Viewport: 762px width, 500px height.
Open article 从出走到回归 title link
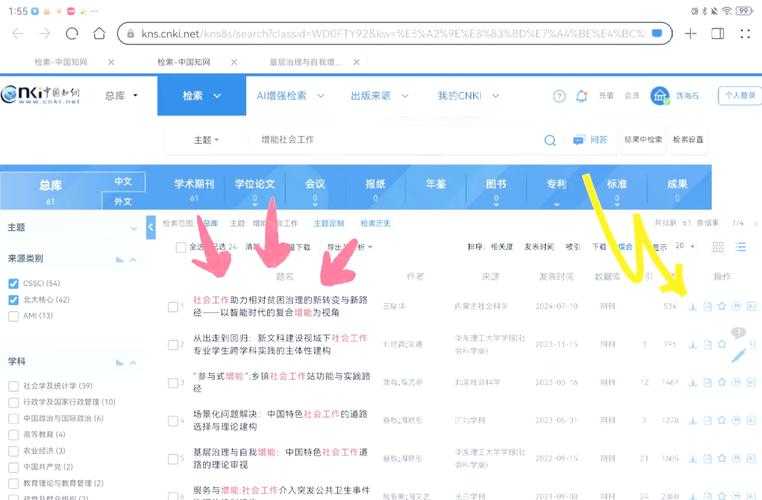point(280,344)
